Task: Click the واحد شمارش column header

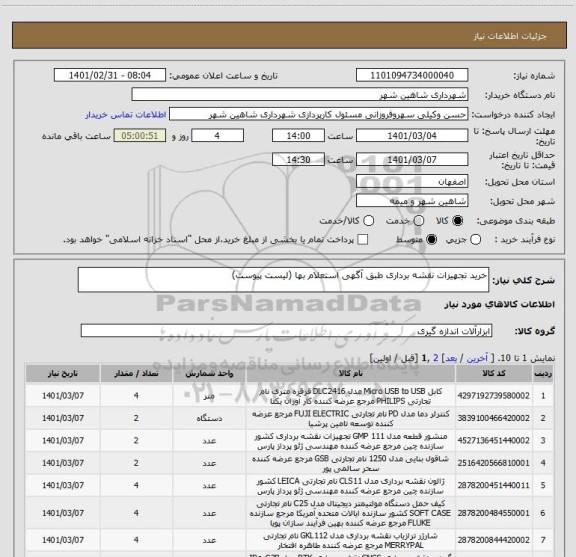Action: point(209,374)
